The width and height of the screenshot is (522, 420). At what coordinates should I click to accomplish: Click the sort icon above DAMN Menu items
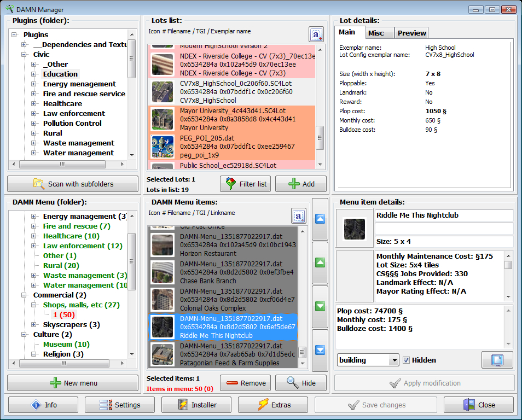(299, 216)
